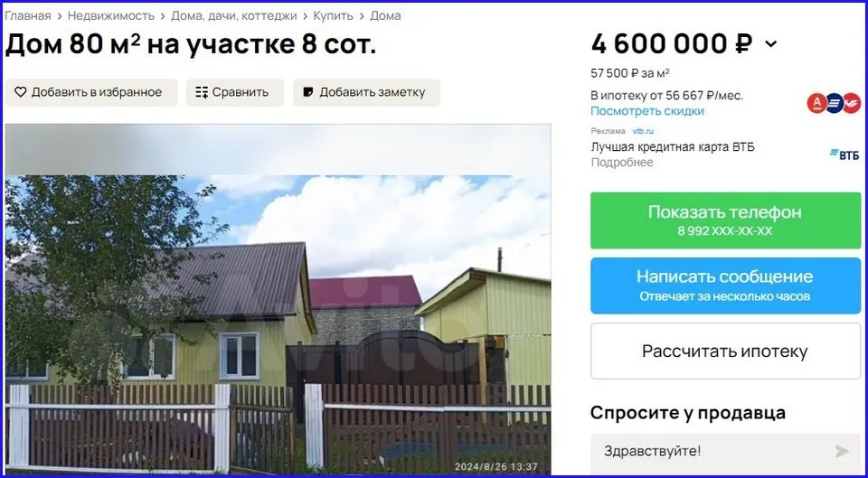The width and height of the screenshot is (868, 478).
Task: Click the blue bank logo icon
Action: click(835, 103)
